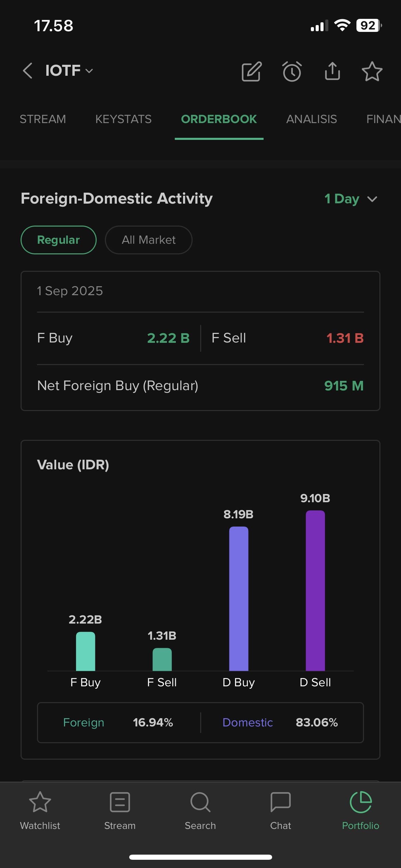Image resolution: width=401 pixels, height=868 pixels.
Task: Tap the D Sell purple bar
Action: [315, 590]
